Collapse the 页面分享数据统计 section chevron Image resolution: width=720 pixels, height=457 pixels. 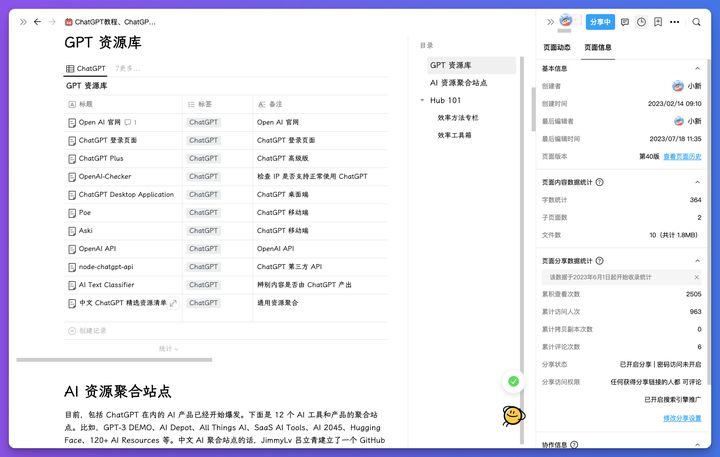[697, 260]
